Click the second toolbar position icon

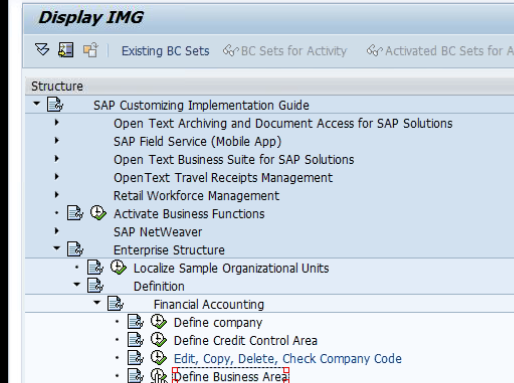66,50
